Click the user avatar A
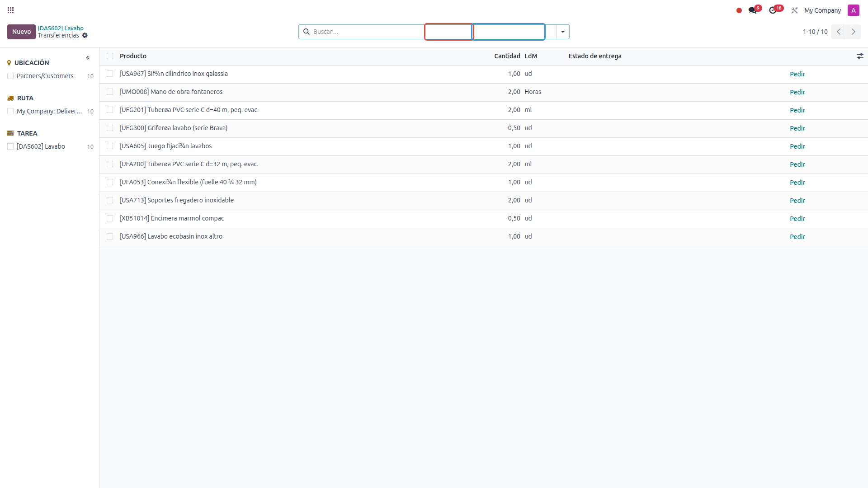Image resolution: width=868 pixels, height=488 pixels. coord(853,10)
